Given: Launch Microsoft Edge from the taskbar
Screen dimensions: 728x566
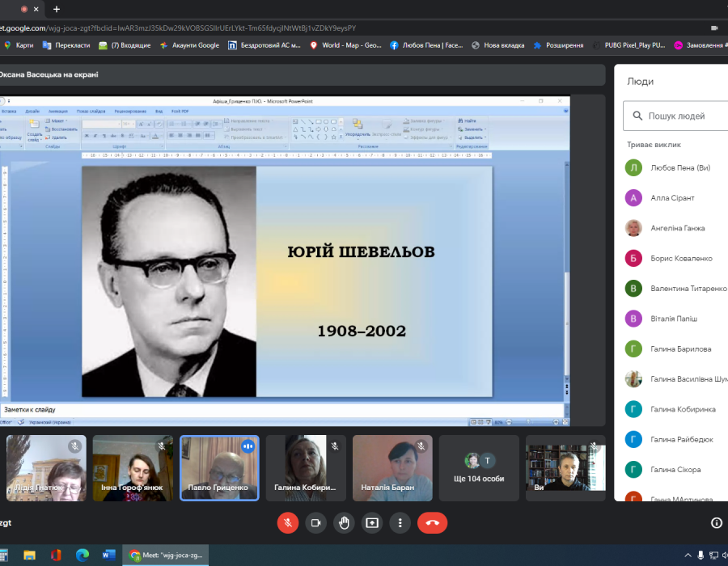Looking at the screenshot, I should (x=82, y=555).
